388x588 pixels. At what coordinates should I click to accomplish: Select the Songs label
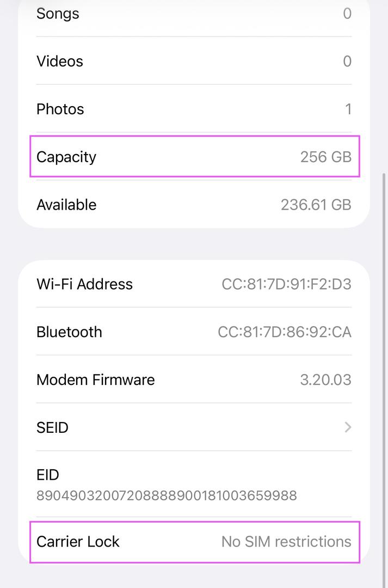pyautogui.click(x=58, y=14)
